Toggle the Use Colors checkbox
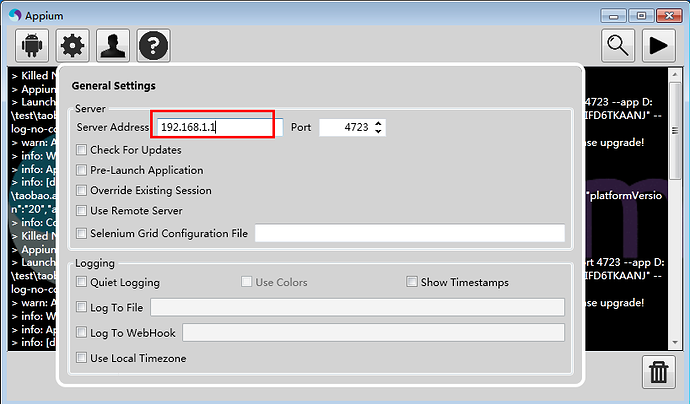 246,282
